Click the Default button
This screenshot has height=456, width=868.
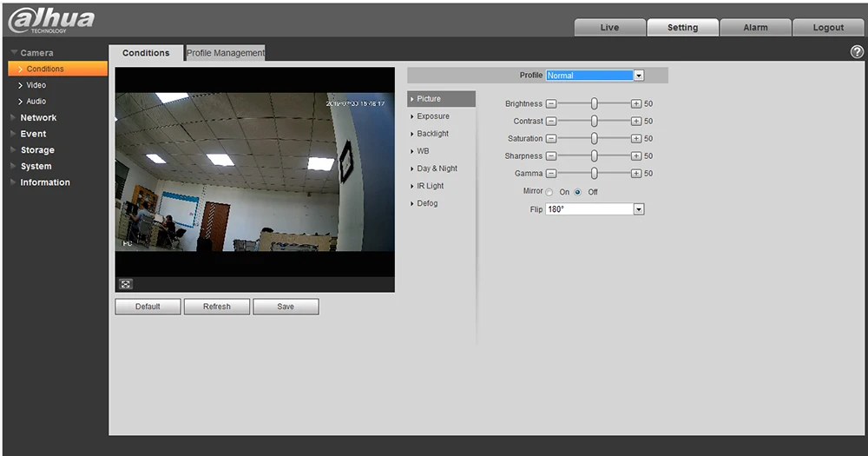coord(148,307)
